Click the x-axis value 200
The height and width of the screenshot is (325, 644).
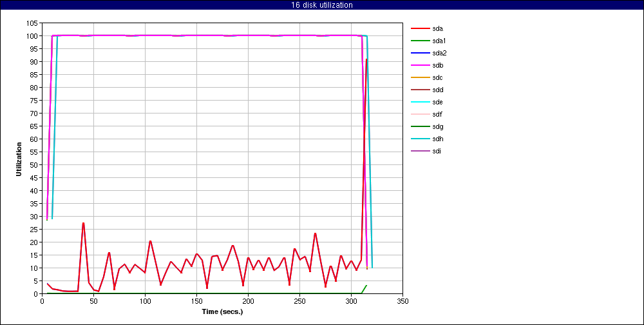[x=248, y=301]
